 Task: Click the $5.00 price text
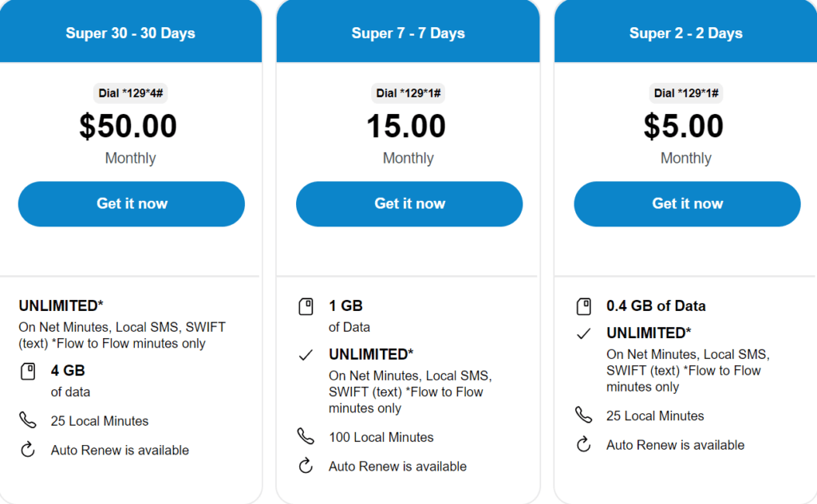(x=685, y=127)
